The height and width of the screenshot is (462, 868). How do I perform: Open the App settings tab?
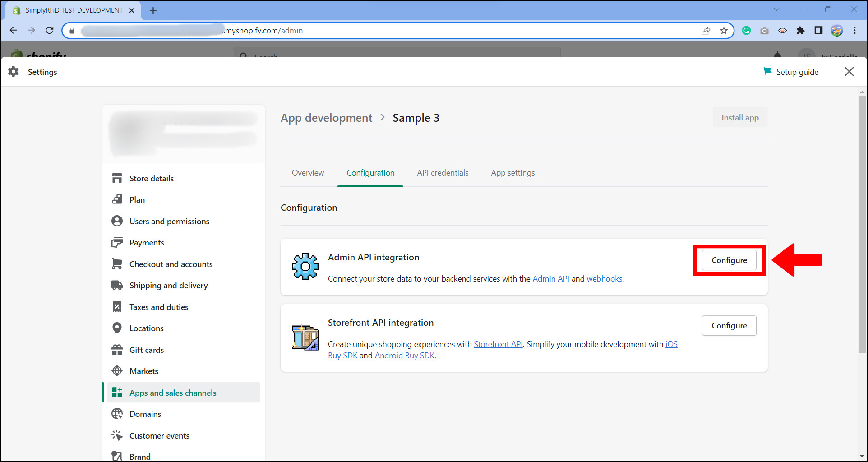tap(513, 173)
